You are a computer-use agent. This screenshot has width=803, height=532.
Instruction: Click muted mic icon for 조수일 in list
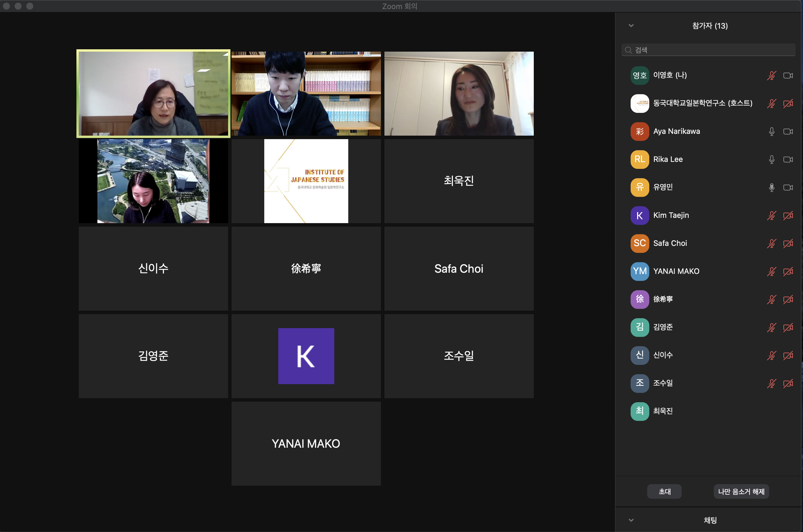(x=771, y=383)
